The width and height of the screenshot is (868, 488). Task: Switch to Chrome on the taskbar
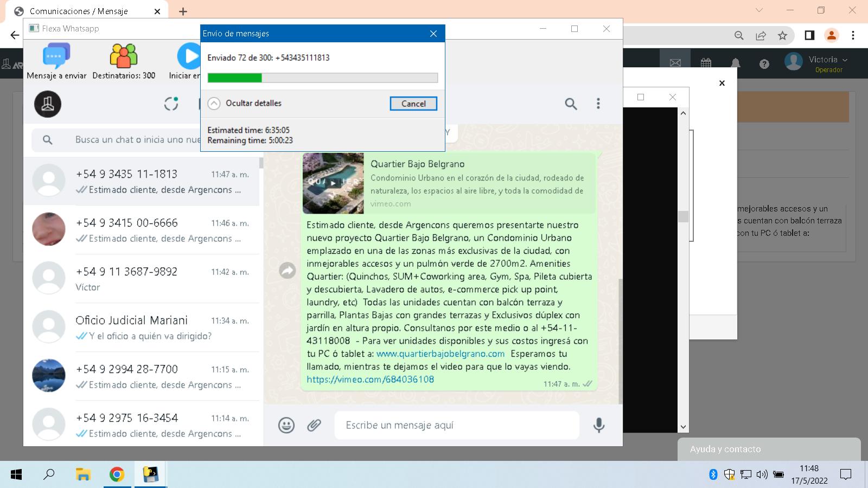(x=117, y=475)
